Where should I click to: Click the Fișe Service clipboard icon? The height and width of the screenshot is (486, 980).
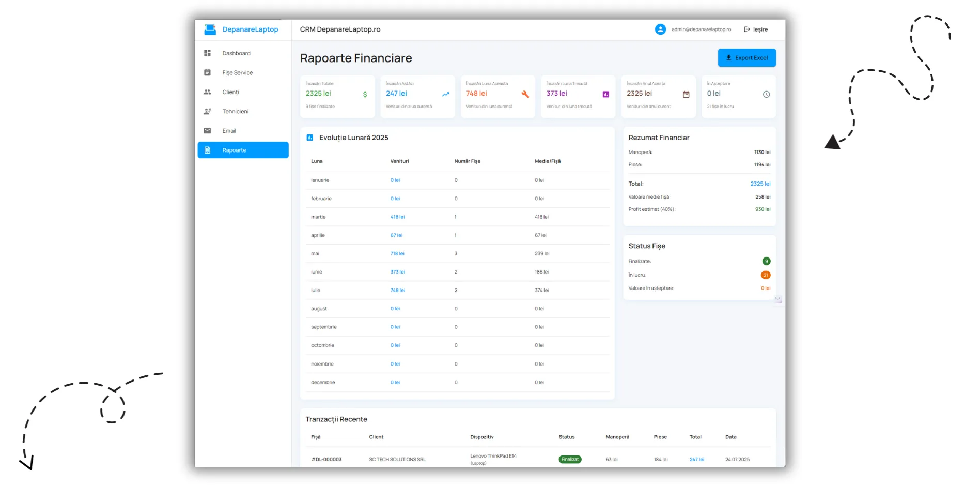click(207, 72)
